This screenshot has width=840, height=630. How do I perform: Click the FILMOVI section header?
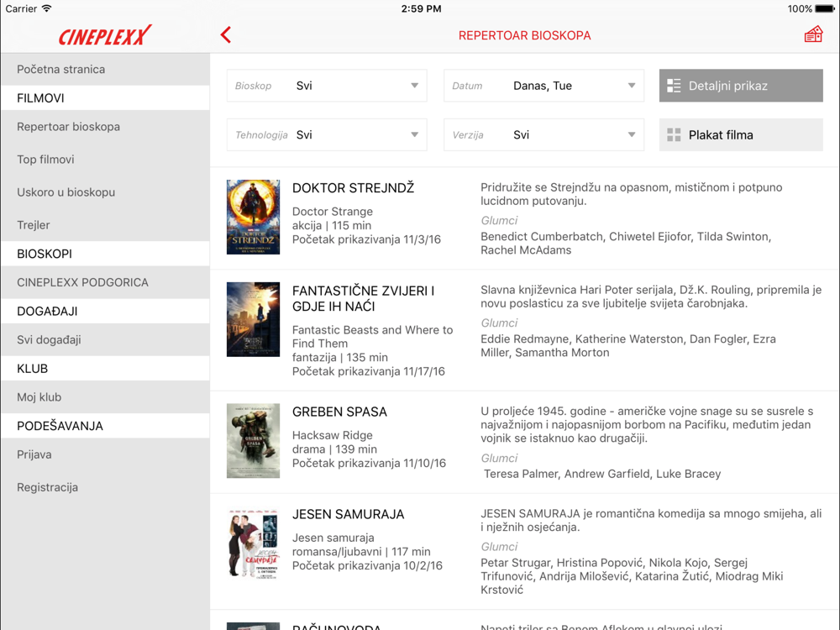105,98
